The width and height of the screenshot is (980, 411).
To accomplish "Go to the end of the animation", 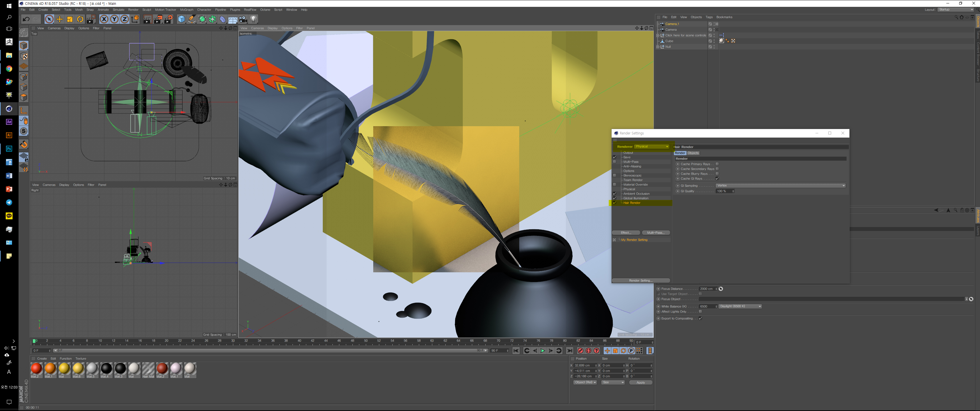I will point(569,351).
